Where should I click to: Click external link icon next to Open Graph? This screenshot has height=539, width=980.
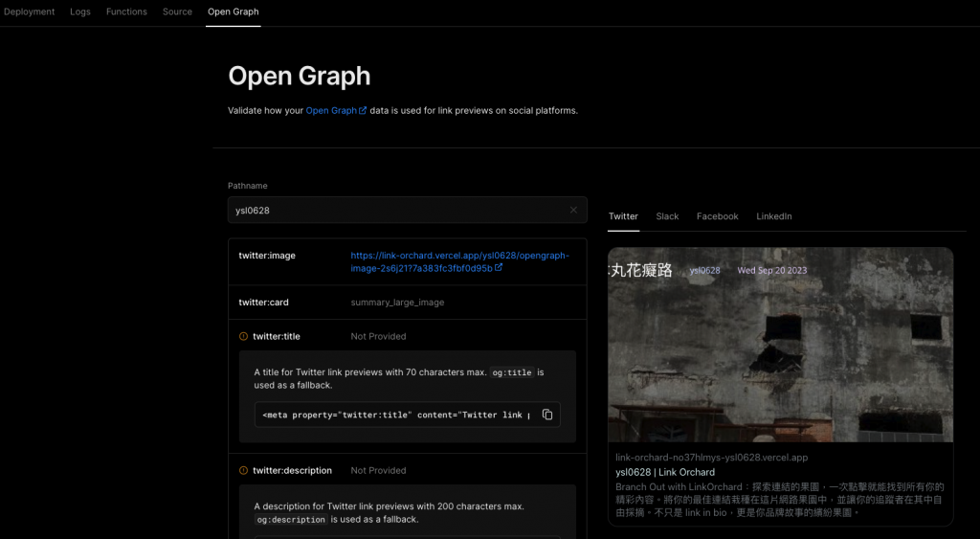(x=363, y=110)
